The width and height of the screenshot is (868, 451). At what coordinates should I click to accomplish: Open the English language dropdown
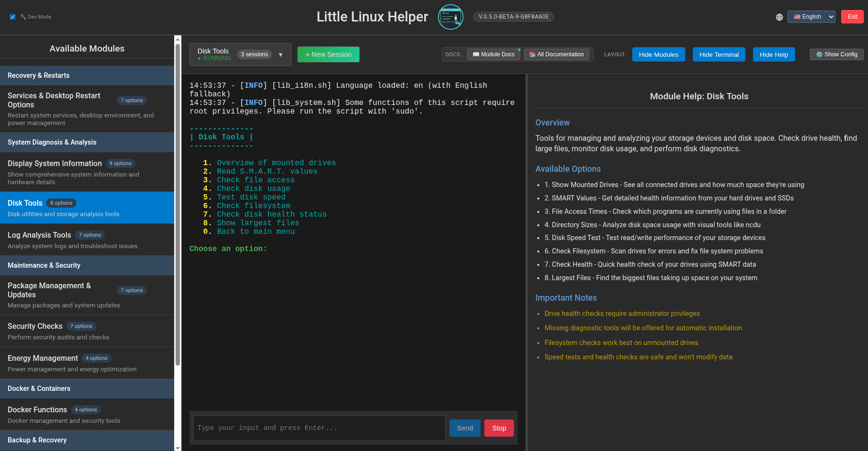pyautogui.click(x=811, y=17)
